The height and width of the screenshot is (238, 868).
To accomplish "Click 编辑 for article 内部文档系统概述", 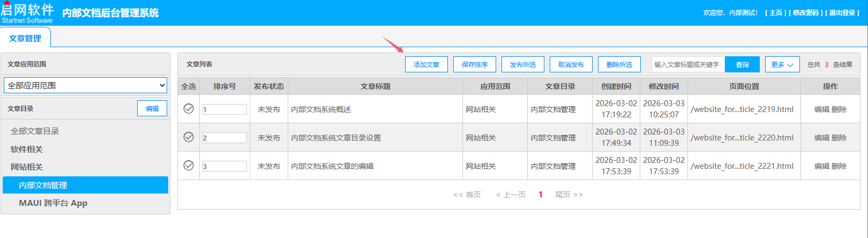I will (822, 109).
